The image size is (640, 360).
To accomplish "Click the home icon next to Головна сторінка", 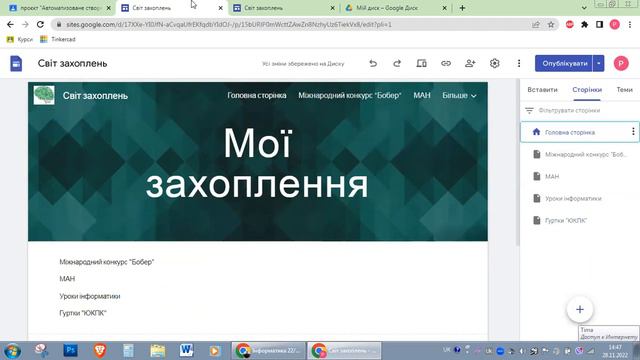I will (536, 132).
